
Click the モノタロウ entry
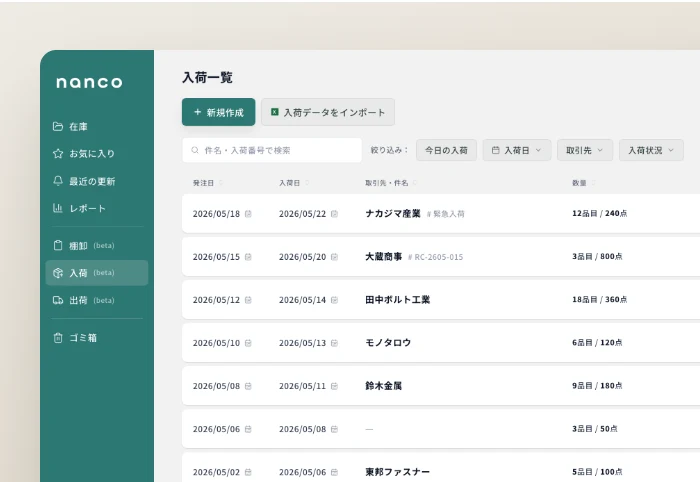388,343
